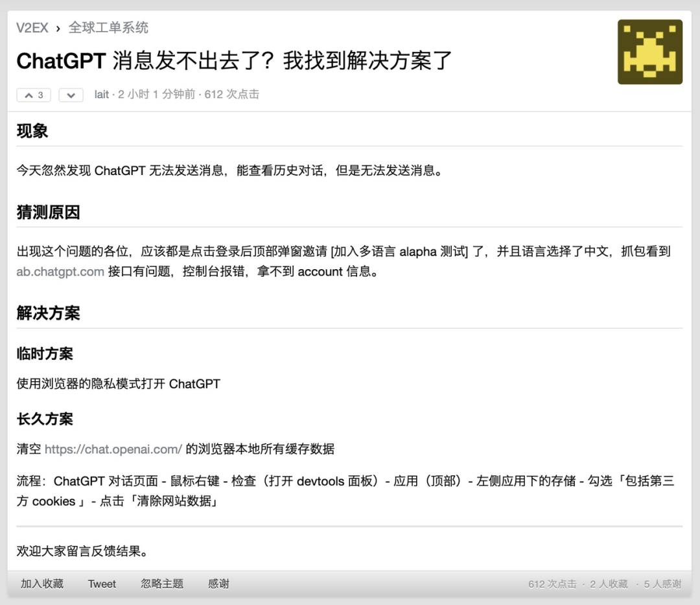700x605 pixels.
Task: Click the text 使用浏览器的隐私模式打开 ChatGPT
Action: click(x=119, y=383)
